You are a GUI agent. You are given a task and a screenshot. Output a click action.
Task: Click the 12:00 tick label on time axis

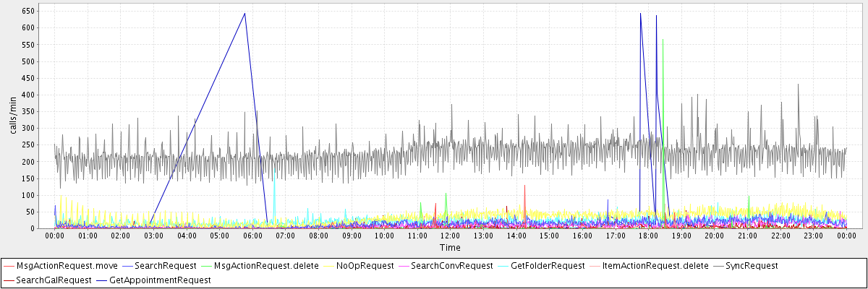pos(450,236)
